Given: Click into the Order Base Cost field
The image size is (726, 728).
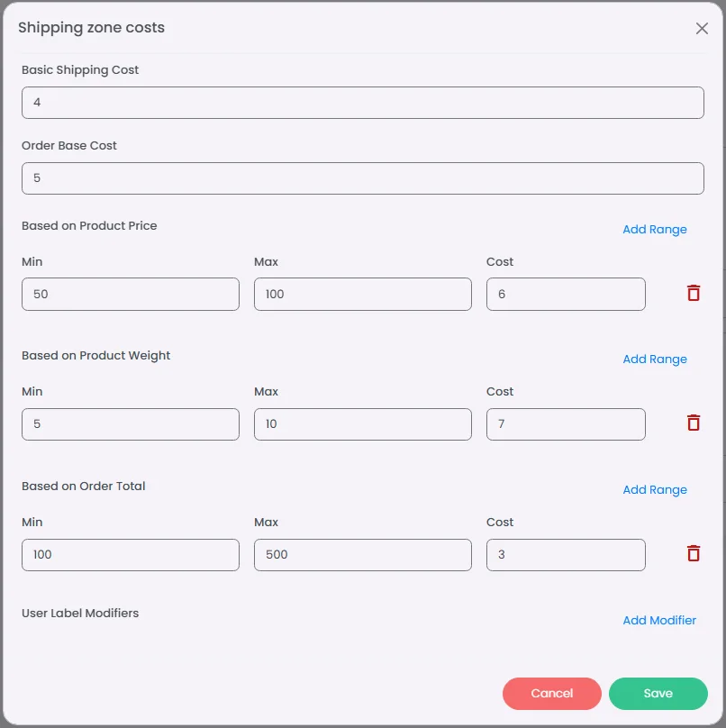Looking at the screenshot, I should tap(362, 178).
